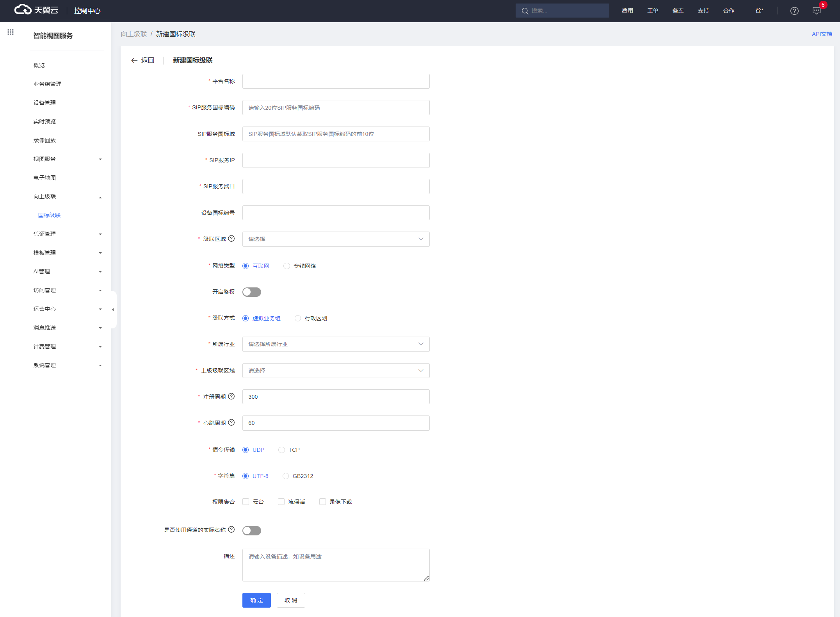
Task: Click help icon next to 级联区域
Action: (231, 239)
